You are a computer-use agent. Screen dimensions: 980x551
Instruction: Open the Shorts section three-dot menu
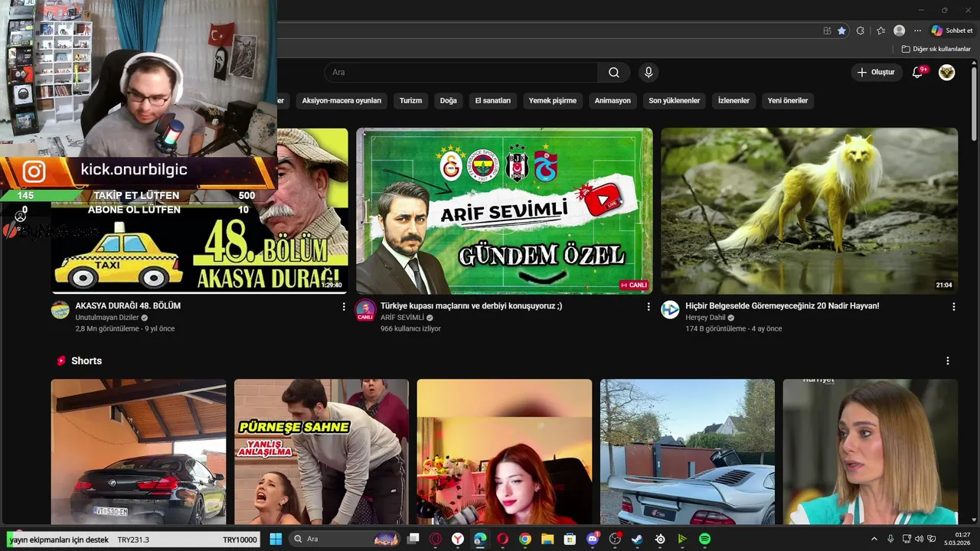tap(947, 360)
